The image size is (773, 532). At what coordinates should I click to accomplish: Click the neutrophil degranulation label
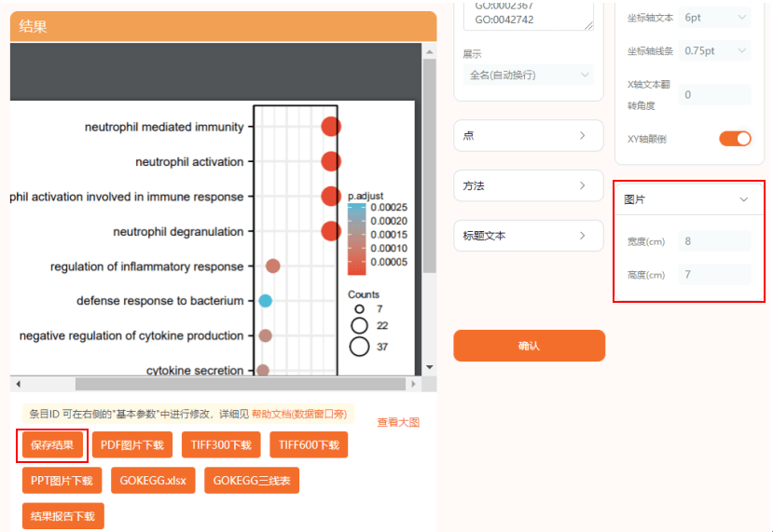tap(178, 232)
